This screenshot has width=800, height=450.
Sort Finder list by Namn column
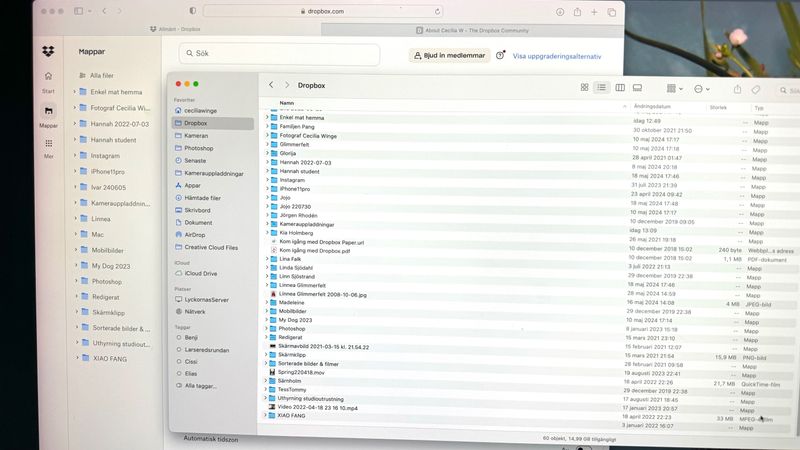287,103
